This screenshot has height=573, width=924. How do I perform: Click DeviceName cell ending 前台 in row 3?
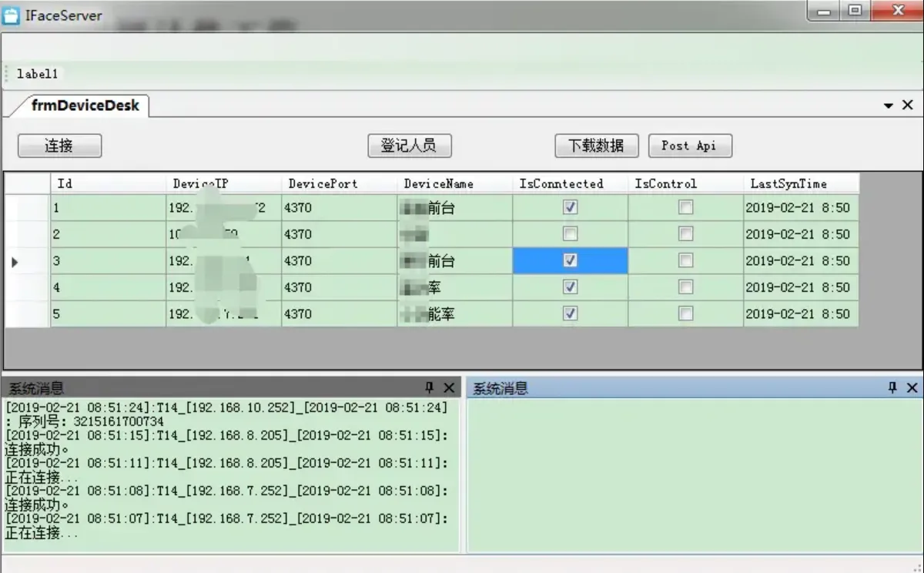point(454,261)
